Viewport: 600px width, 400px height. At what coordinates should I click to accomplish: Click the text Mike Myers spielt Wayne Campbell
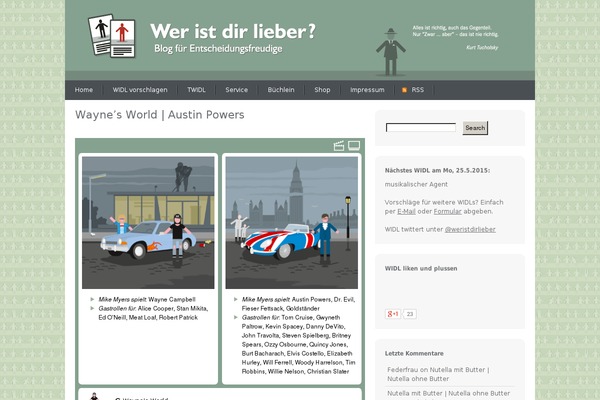click(147, 299)
